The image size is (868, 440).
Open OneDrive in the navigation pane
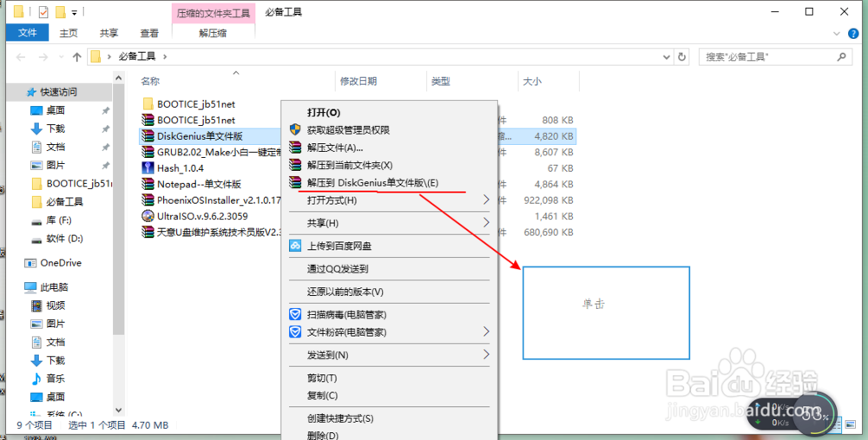(x=61, y=263)
